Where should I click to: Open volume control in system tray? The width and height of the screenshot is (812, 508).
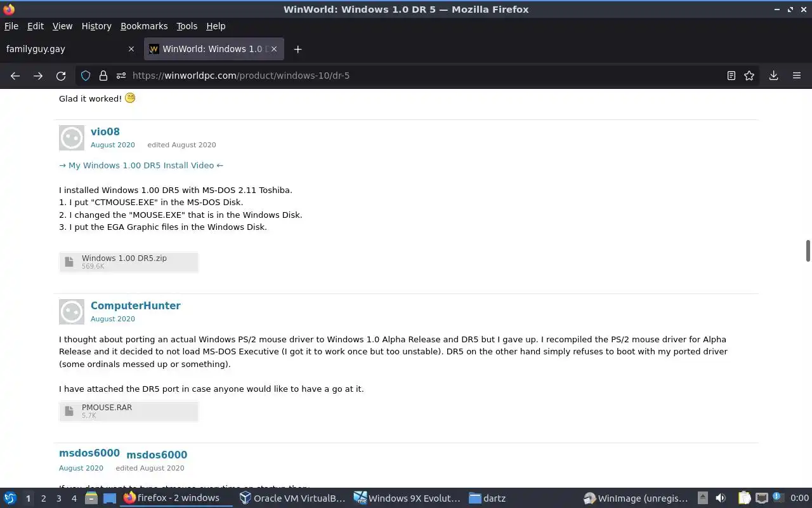(721, 498)
